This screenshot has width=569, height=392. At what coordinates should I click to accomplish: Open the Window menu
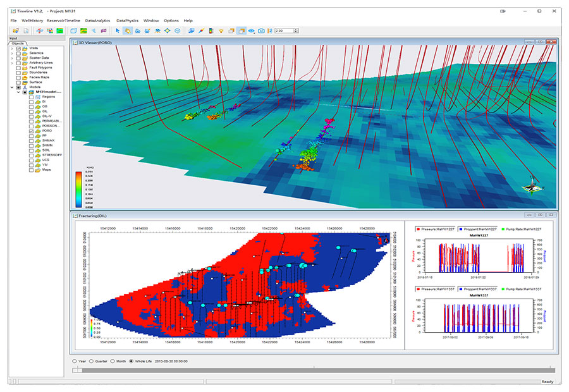pyautogui.click(x=151, y=21)
